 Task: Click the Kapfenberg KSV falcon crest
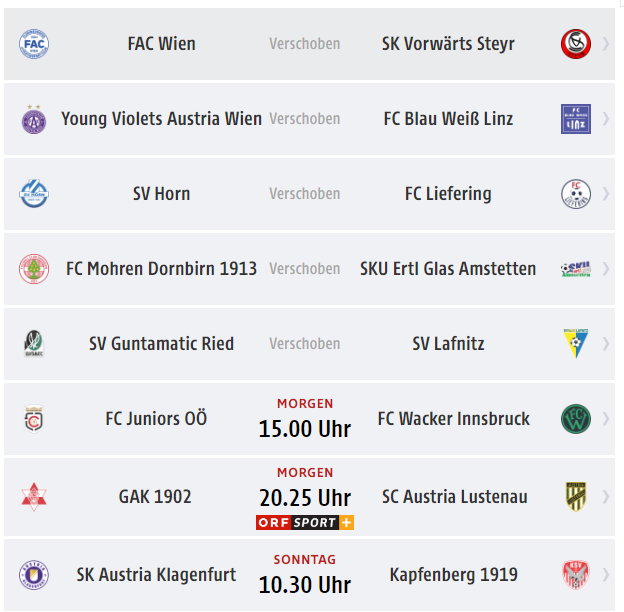coord(575,575)
